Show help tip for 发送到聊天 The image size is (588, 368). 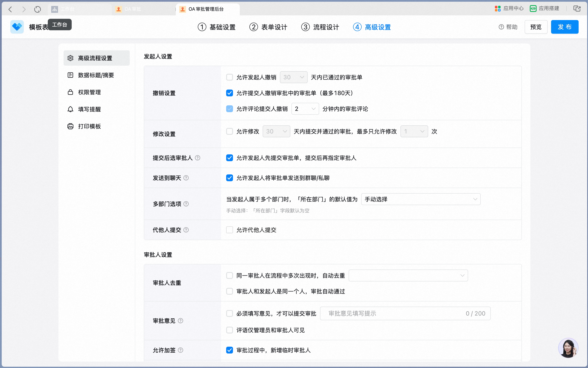tap(186, 178)
